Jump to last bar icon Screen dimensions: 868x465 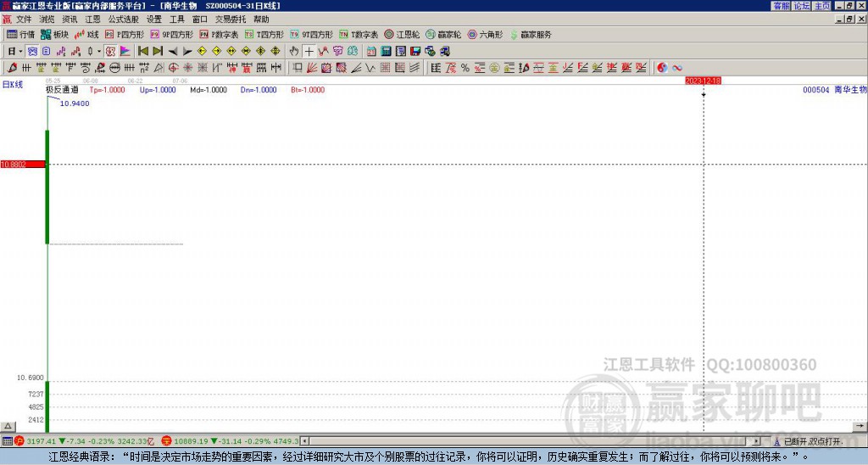point(158,51)
